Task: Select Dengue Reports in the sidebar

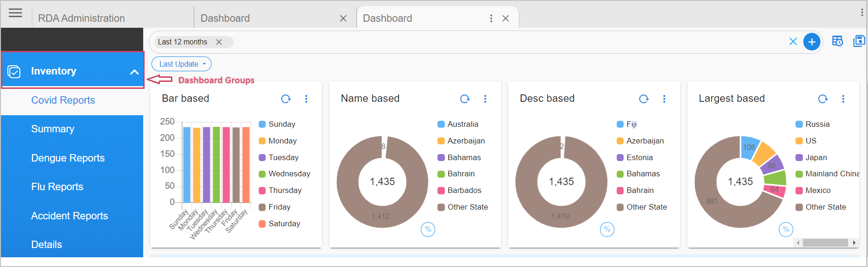Action: (x=68, y=158)
